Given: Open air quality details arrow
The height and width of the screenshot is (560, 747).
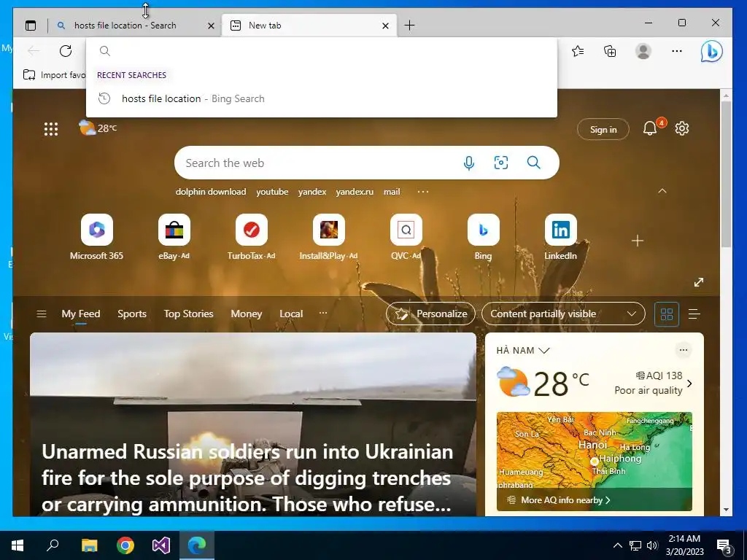Looking at the screenshot, I should pyautogui.click(x=689, y=384).
